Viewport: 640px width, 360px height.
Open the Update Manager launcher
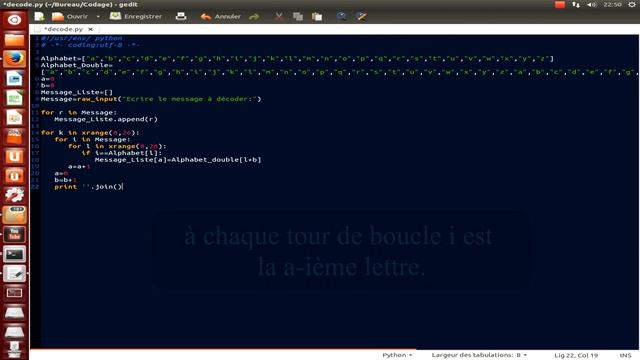point(14,215)
